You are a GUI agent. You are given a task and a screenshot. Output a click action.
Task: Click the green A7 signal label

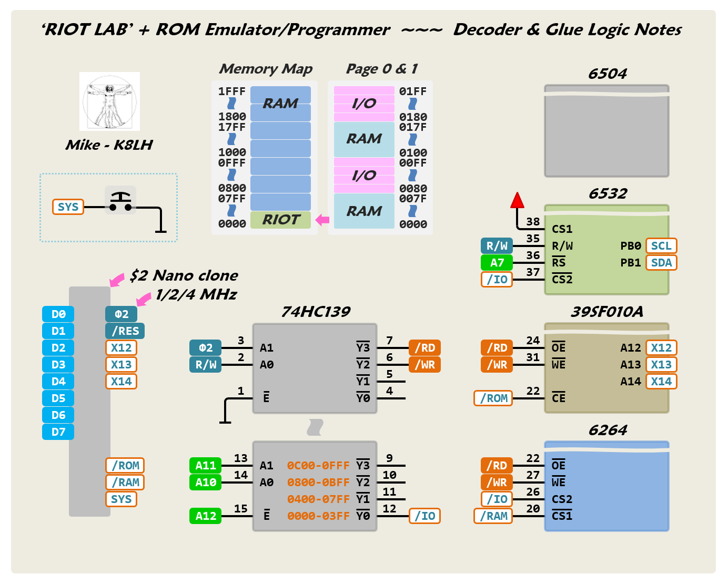(x=497, y=263)
